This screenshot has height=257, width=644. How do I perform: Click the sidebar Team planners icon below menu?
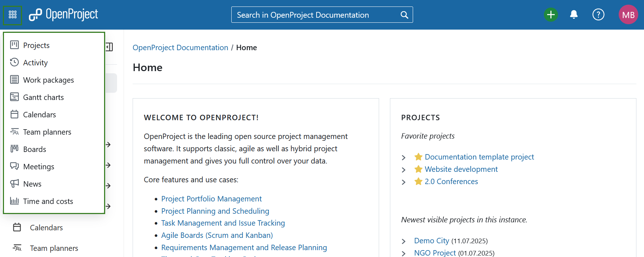(17, 248)
